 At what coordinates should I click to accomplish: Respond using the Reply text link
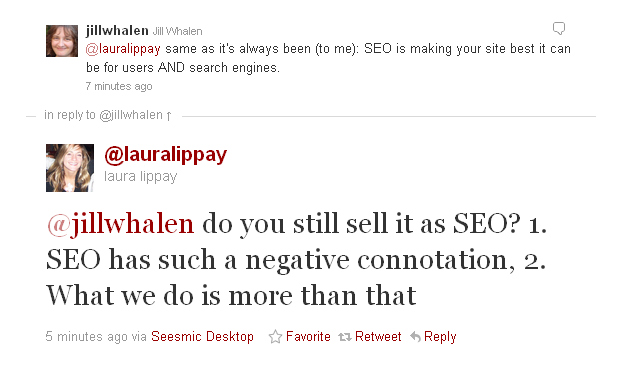coord(440,337)
